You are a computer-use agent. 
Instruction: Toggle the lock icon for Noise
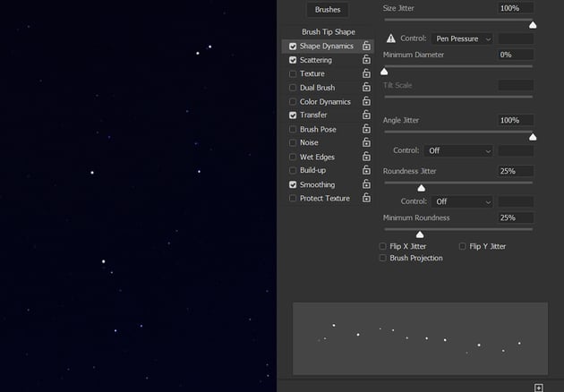[366, 142]
